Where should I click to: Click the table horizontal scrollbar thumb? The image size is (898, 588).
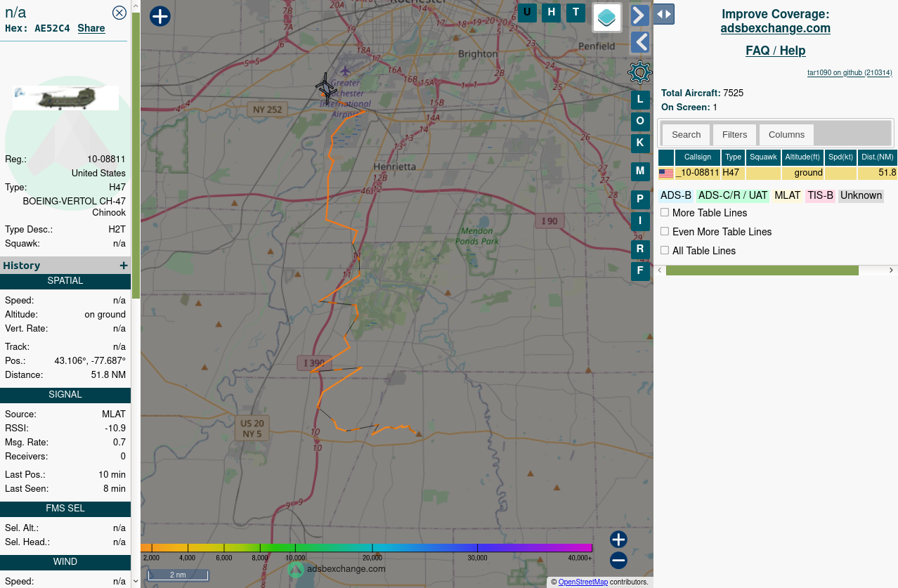pyautogui.click(x=762, y=270)
